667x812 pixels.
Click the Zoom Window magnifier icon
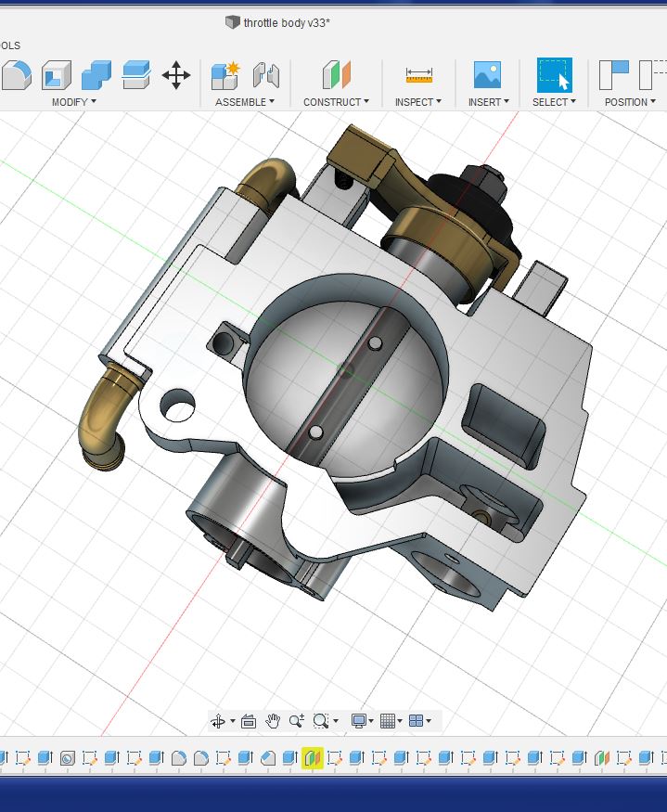(321, 721)
